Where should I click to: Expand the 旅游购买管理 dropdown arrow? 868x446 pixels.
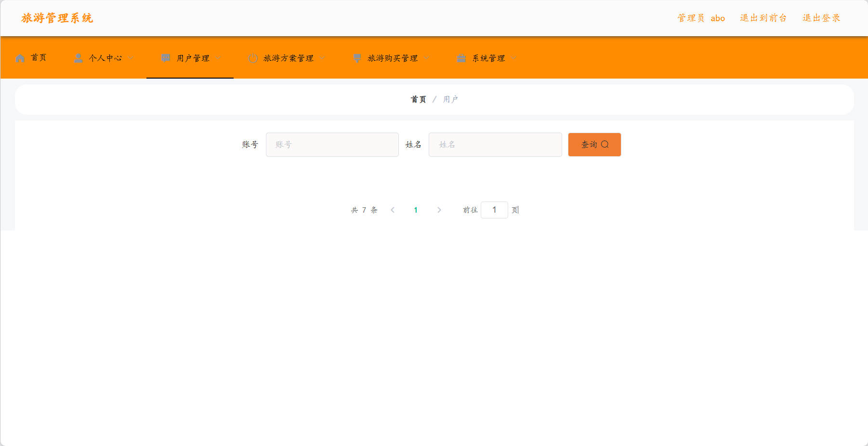coord(426,58)
